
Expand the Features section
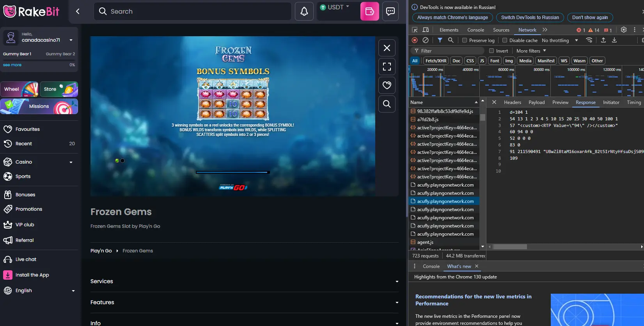(x=244, y=302)
